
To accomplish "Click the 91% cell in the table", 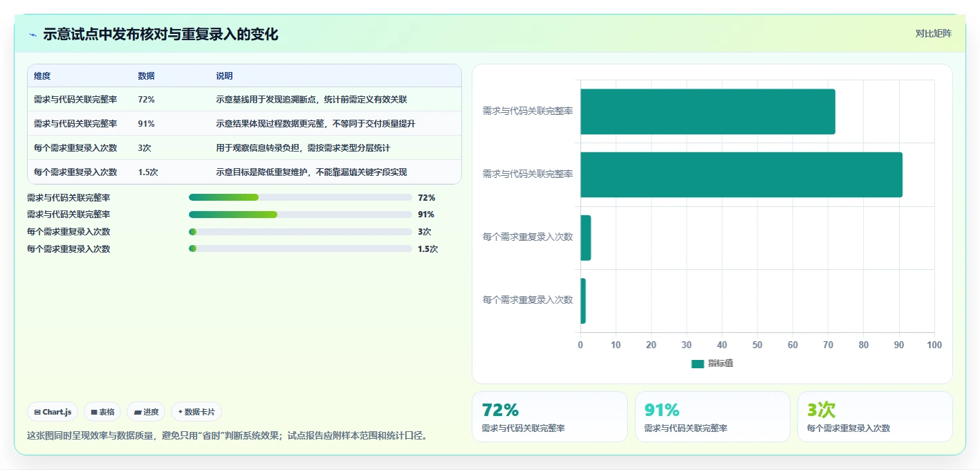I will click(x=147, y=124).
